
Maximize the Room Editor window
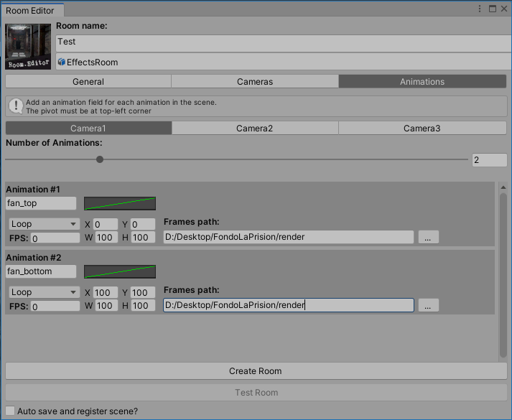tap(493, 9)
